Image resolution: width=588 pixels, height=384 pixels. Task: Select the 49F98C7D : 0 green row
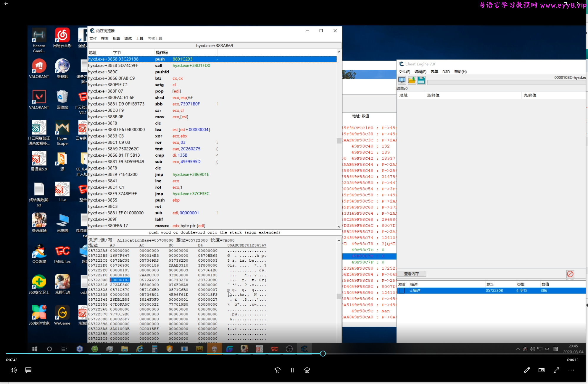369,250
